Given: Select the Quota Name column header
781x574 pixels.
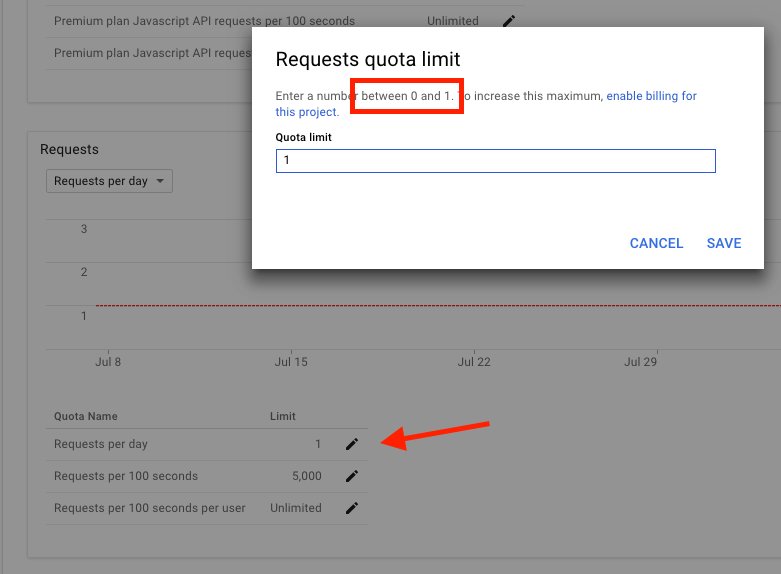Looking at the screenshot, I should [86, 416].
